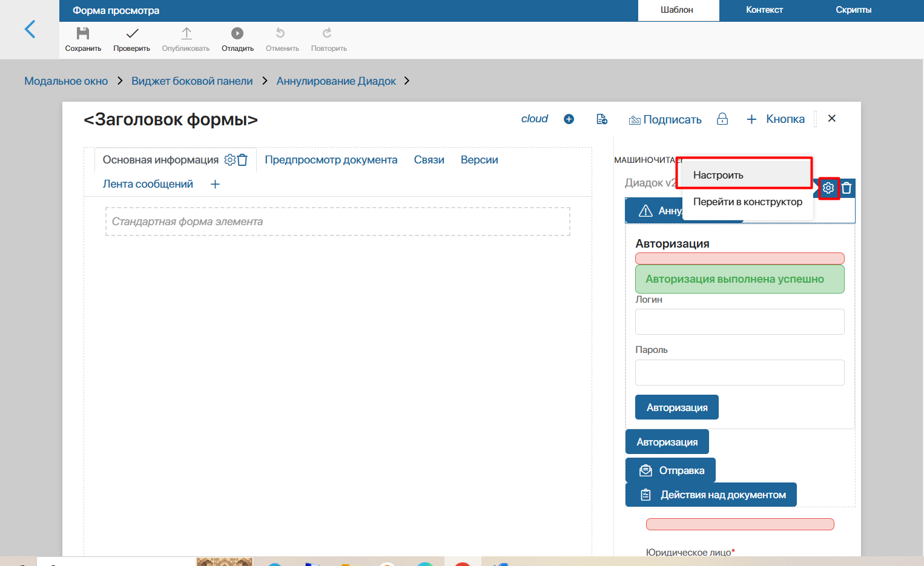Open the Версии tab
The height and width of the screenshot is (566, 924).
[480, 160]
